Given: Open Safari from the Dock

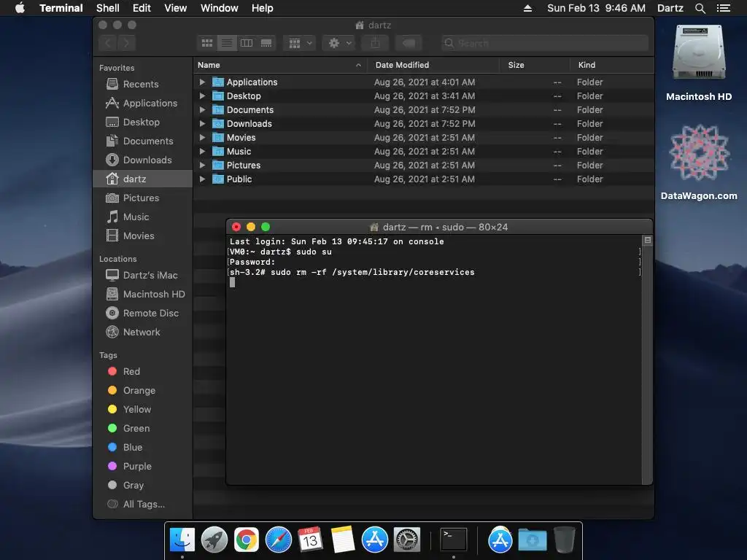Looking at the screenshot, I should click(279, 540).
